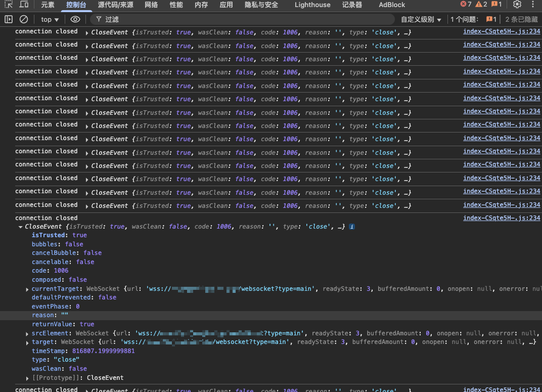Open the 内存 tab
Image resolution: width=542 pixels, height=392 pixels.
(x=201, y=5)
